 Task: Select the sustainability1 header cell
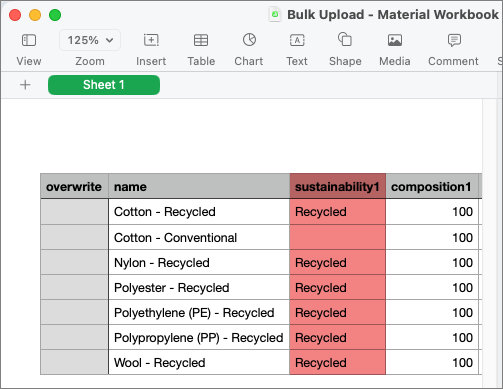tap(338, 186)
